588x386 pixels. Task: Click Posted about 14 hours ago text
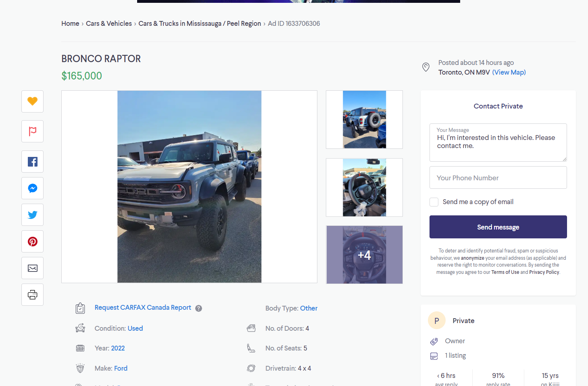click(476, 63)
